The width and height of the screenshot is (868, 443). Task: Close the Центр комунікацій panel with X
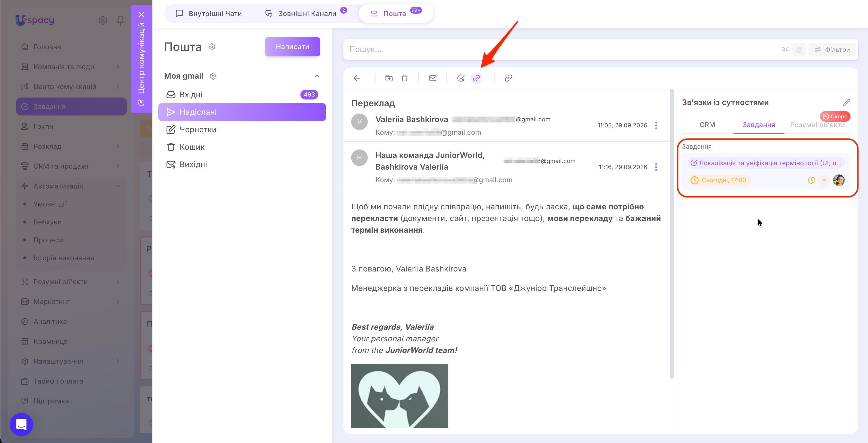coord(142,15)
